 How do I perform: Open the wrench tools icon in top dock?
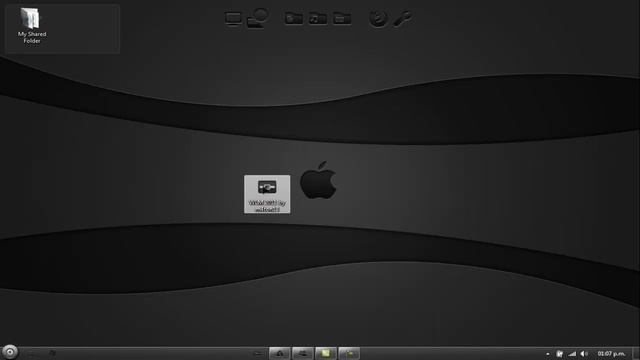point(403,18)
